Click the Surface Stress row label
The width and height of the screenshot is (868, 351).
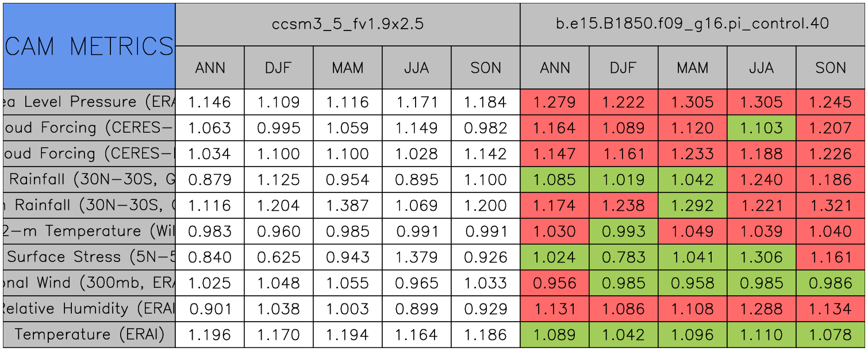coord(89,257)
